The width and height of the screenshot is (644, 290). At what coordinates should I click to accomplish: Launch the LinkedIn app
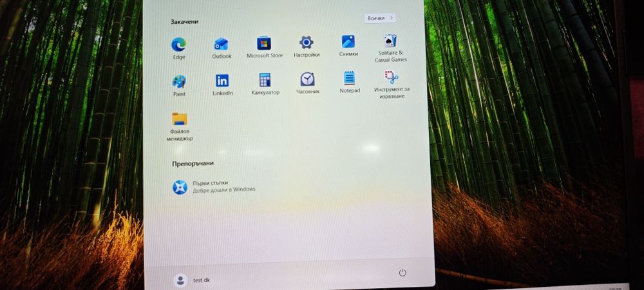(x=223, y=84)
